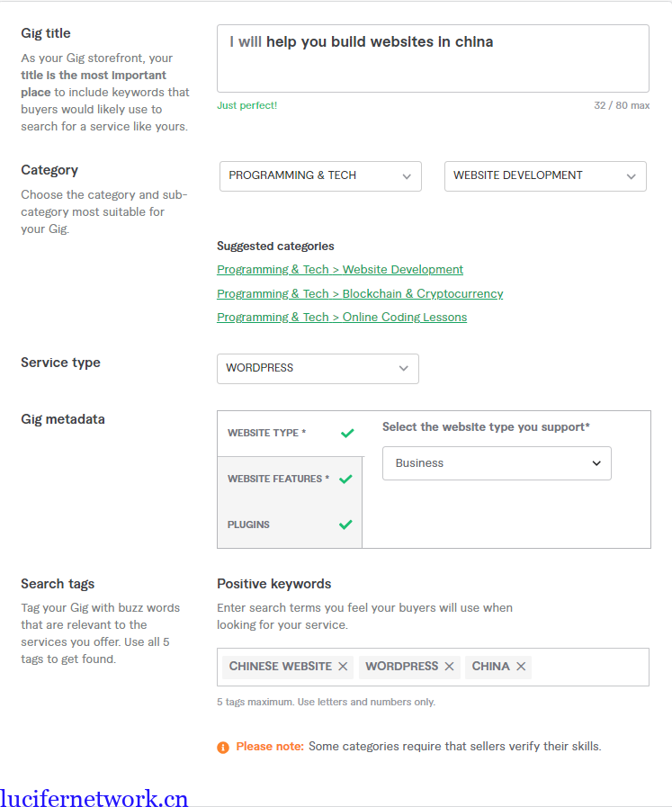Switch to the Plugins metadata tab

pos(249,525)
